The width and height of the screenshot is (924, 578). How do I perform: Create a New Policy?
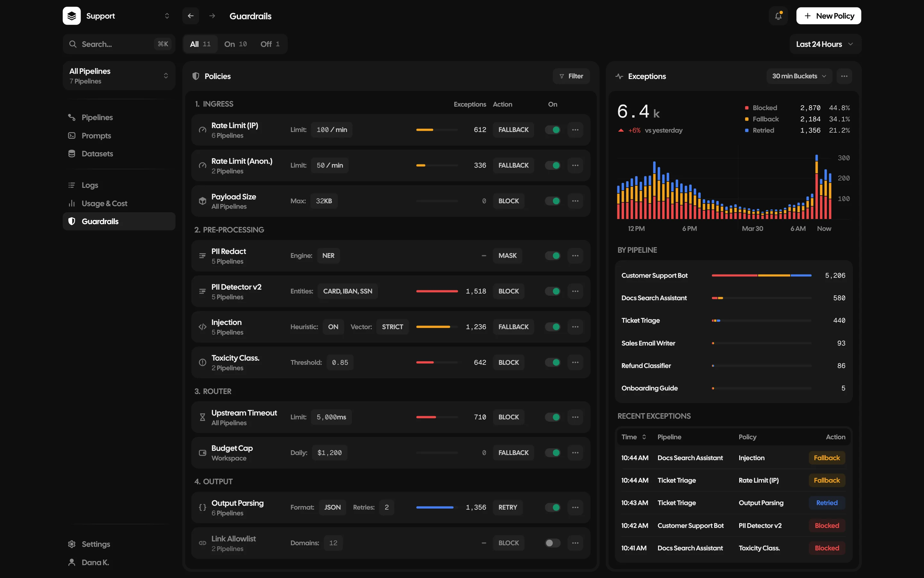(828, 16)
